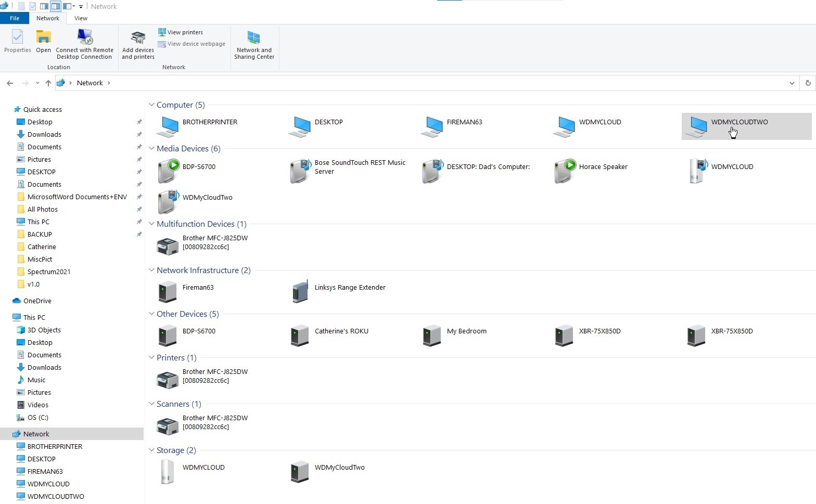Select WDMyCloudTwo under Media Devices
816x504 pixels.
(x=195, y=202)
